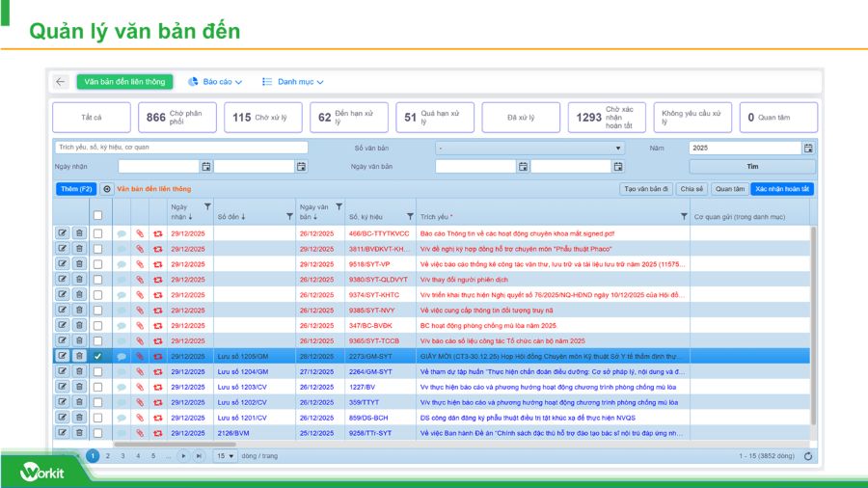The image size is (868, 488).
Task: Click the Thêm (F2) button
Action: (76, 189)
